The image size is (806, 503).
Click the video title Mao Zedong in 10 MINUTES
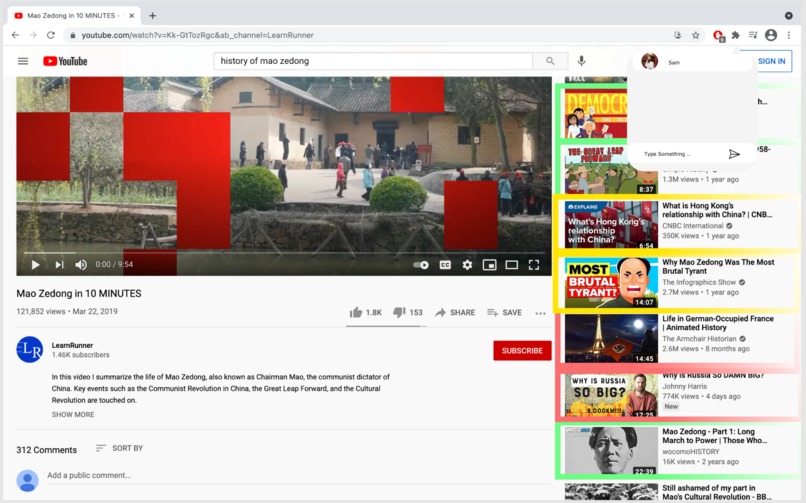(x=79, y=293)
